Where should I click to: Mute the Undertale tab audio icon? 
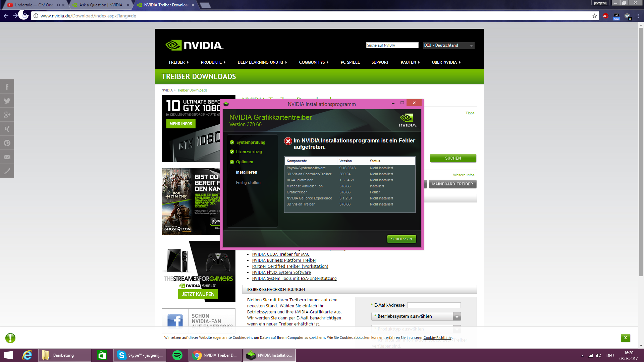[58, 5]
